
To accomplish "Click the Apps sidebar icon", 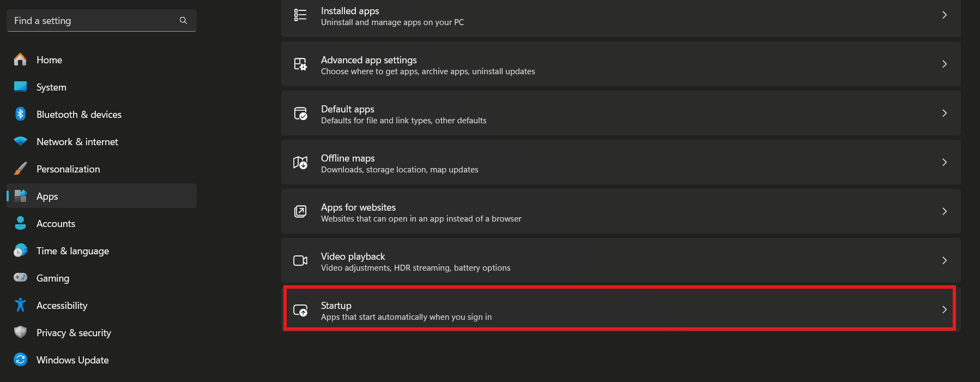I will [20, 196].
